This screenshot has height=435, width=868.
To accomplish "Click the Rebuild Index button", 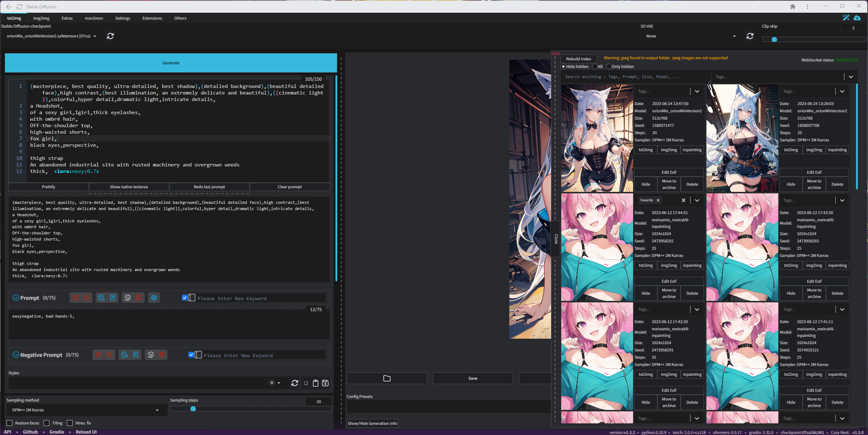I will (579, 59).
